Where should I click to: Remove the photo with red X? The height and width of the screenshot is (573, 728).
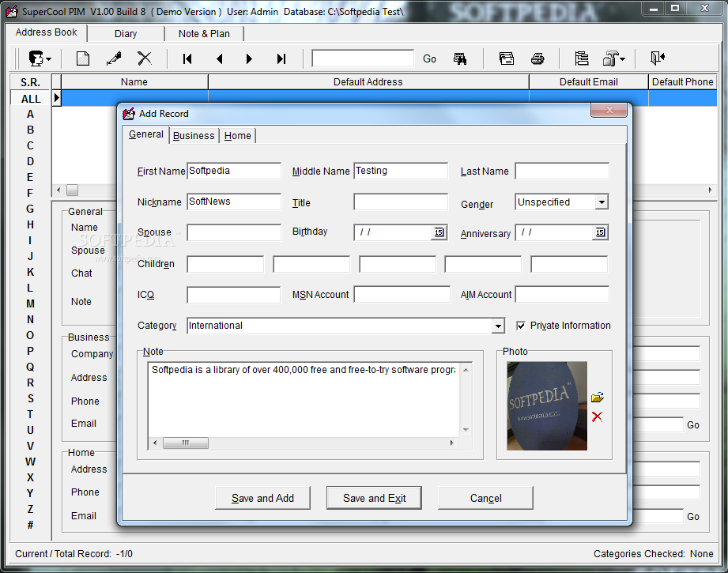[597, 417]
